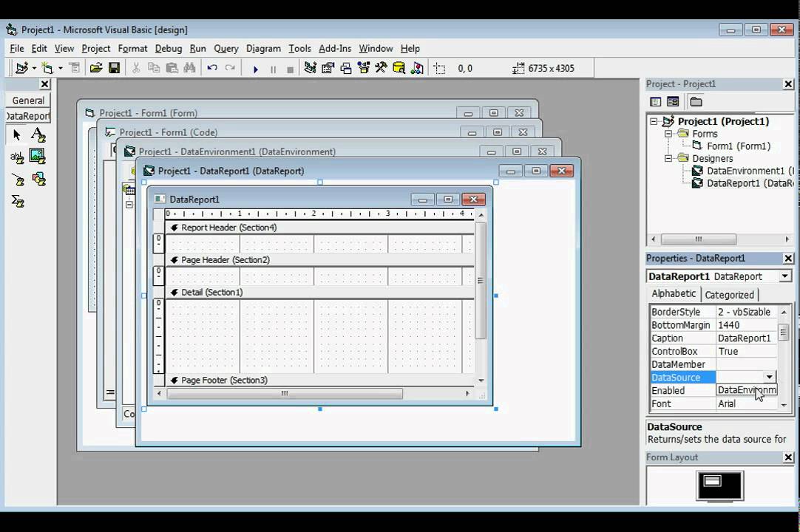Collapse the Project1 tree root node
The height and width of the screenshot is (532, 800).
(654, 121)
